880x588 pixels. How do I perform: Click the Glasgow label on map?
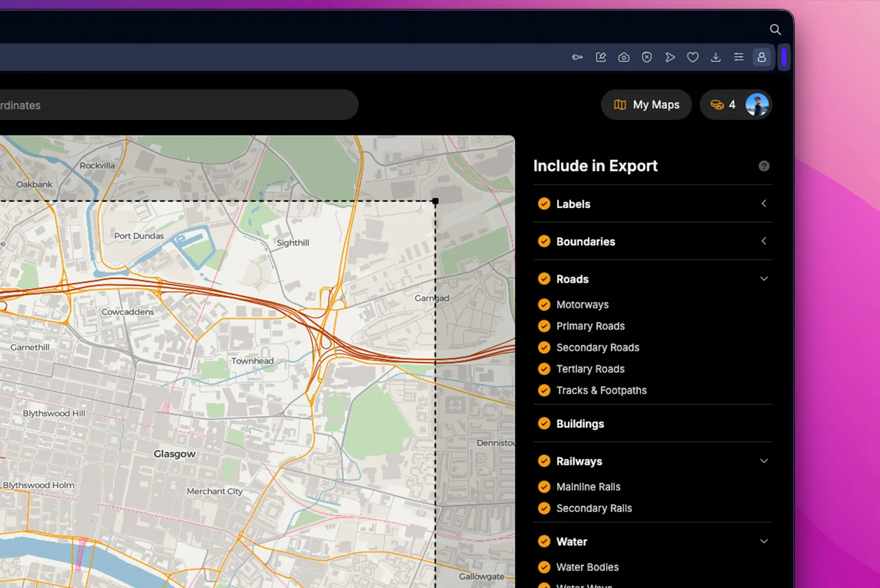point(174,454)
